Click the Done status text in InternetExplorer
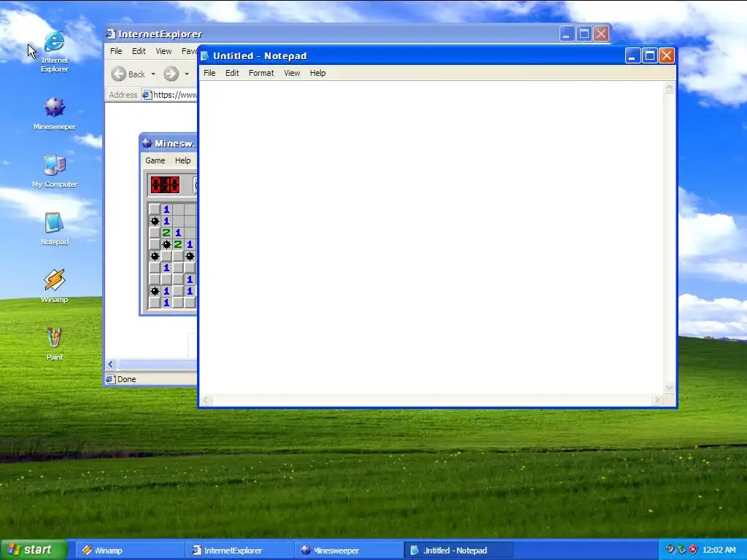The height and width of the screenshot is (560, 747). pyautogui.click(x=126, y=379)
